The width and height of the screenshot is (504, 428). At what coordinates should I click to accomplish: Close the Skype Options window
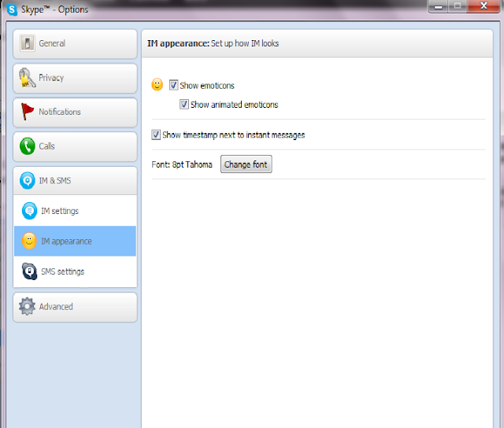484,6
